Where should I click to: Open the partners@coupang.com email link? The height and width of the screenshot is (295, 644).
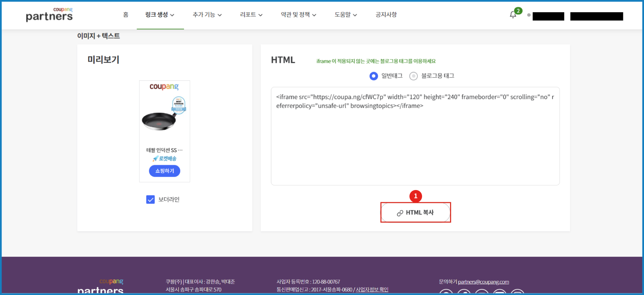click(483, 282)
